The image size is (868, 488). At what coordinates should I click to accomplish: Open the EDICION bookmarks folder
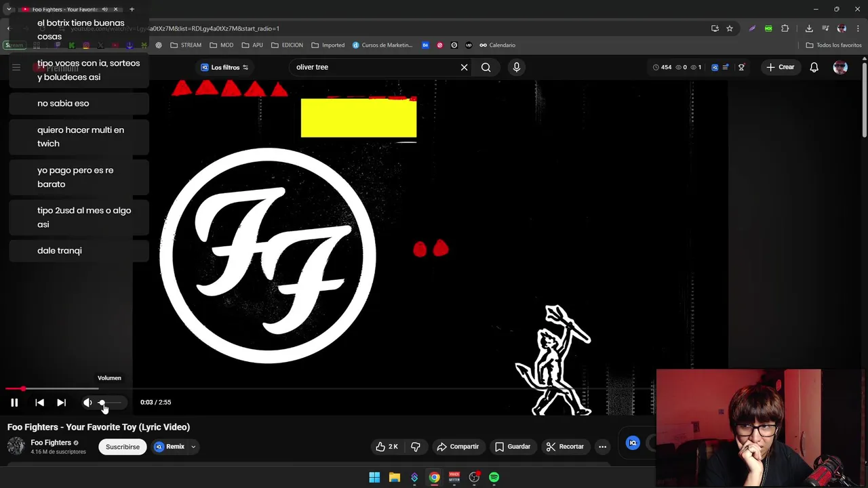(x=287, y=45)
